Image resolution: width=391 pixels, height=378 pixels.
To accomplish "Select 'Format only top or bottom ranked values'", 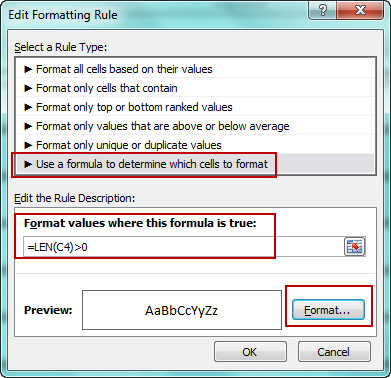I will point(195,107).
